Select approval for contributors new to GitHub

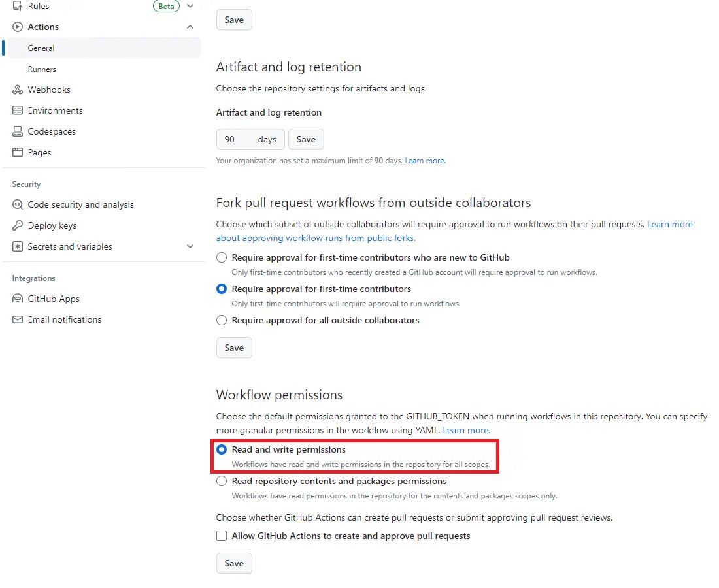point(222,257)
